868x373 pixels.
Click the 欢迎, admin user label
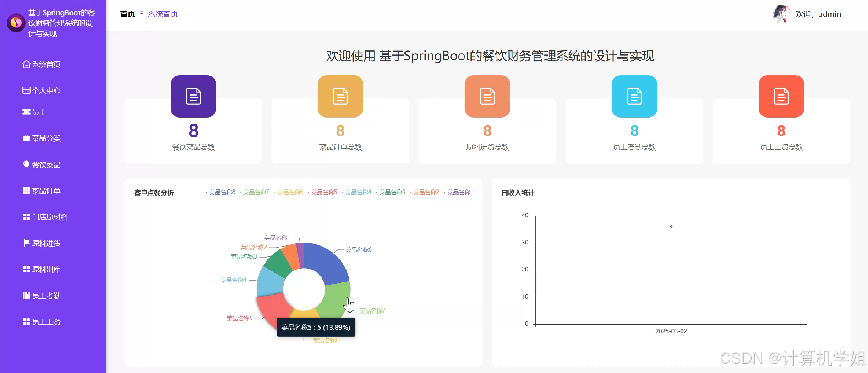click(x=818, y=14)
